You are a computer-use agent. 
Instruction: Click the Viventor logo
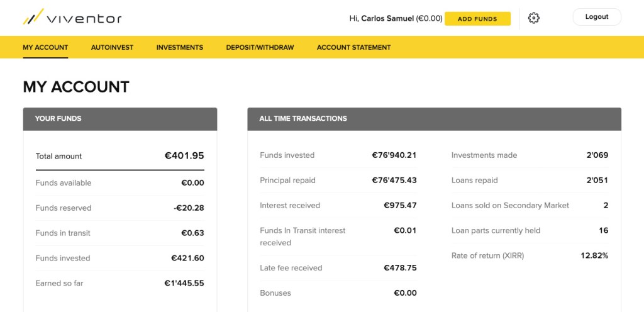click(72, 18)
